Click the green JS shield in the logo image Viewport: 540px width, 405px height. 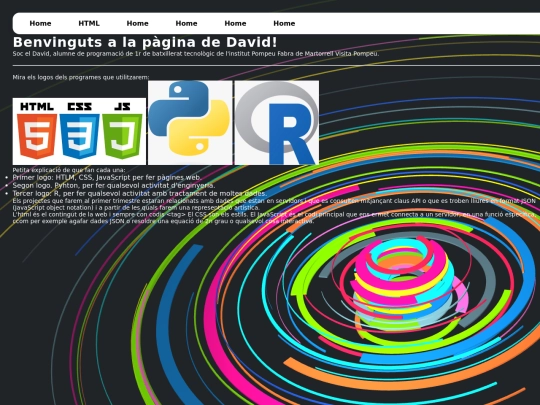point(122,136)
